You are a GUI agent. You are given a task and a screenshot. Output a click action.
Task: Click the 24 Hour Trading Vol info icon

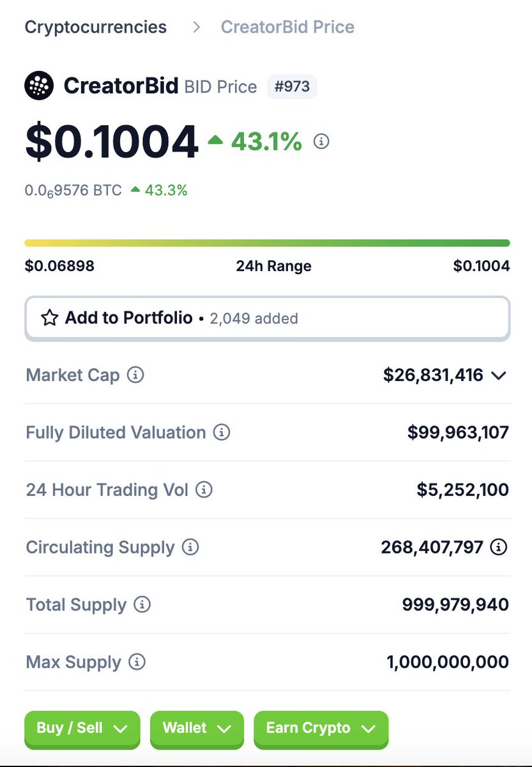click(x=204, y=490)
